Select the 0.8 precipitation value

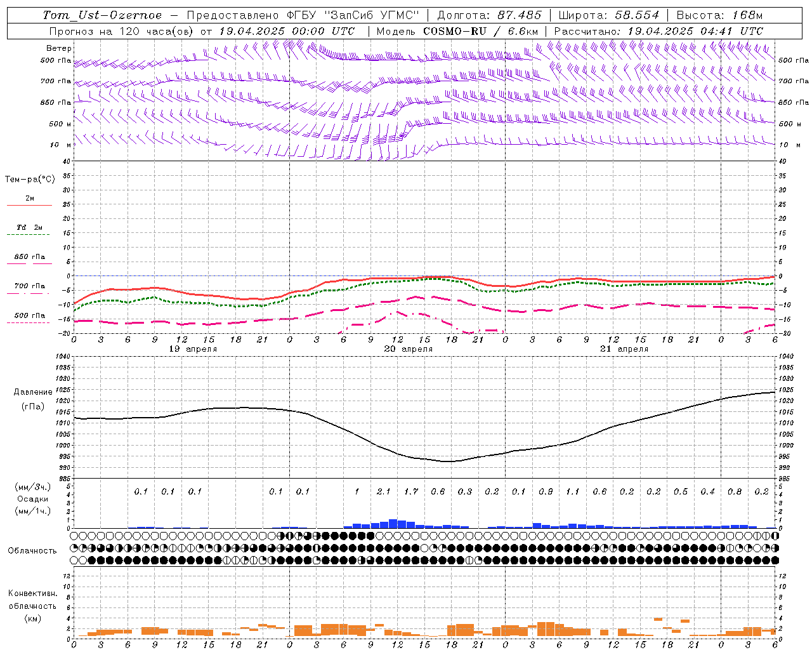coord(735,491)
